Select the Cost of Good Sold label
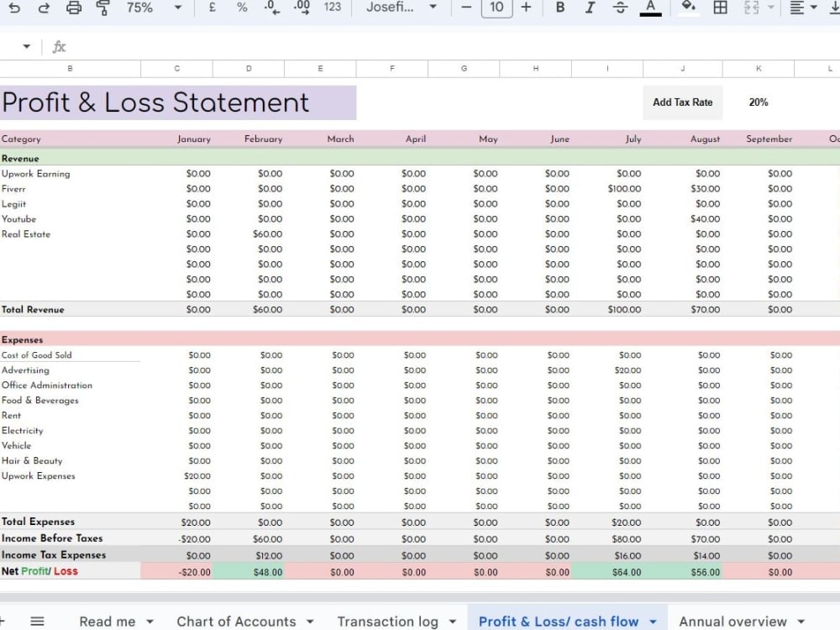The width and height of the screenshot is (840, 630). point(36,355)
